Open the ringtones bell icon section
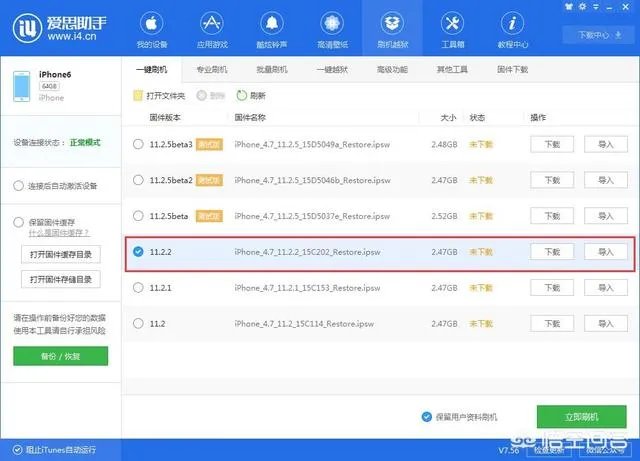Image resolution: width=640 pixels, height=461 pixels. point(272,30)
